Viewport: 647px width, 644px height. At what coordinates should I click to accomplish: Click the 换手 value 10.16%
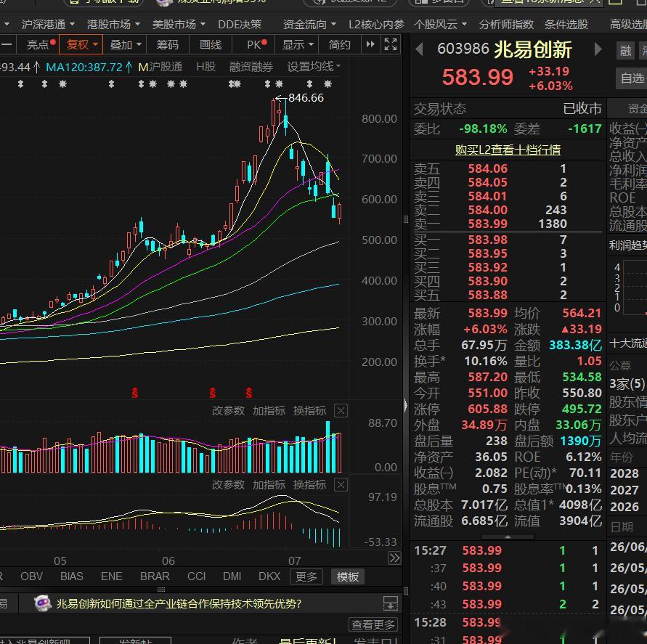pyautogui.click(x=486, y=361)
